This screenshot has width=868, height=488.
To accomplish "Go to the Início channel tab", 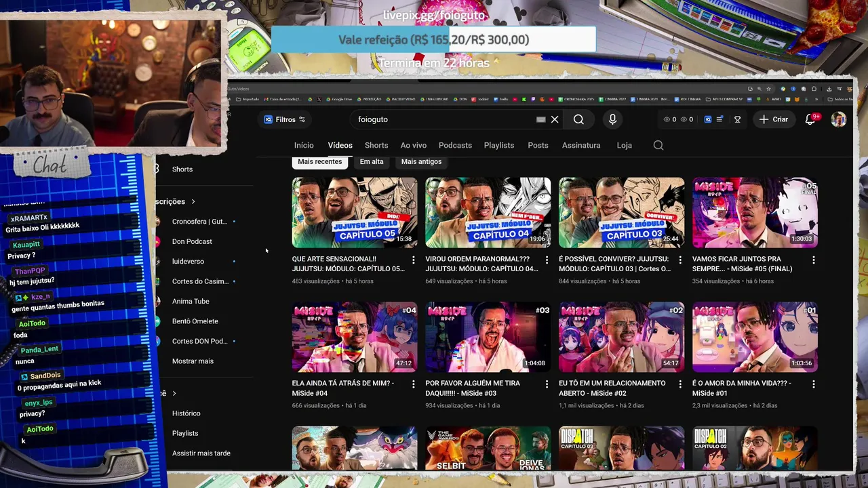I will (304, 145).
